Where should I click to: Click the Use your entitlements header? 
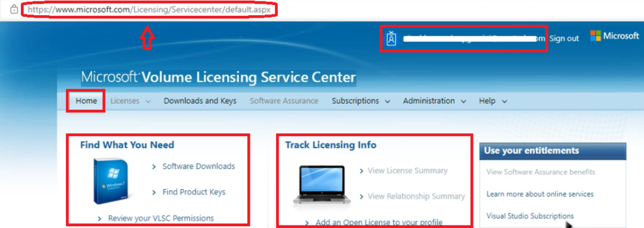click(553, 151)
